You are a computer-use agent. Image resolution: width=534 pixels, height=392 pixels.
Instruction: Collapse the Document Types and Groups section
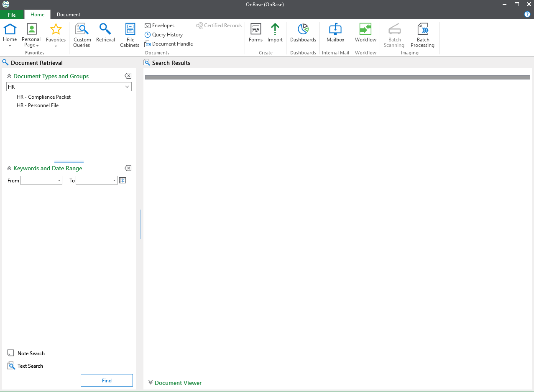[x=9, y=76]
